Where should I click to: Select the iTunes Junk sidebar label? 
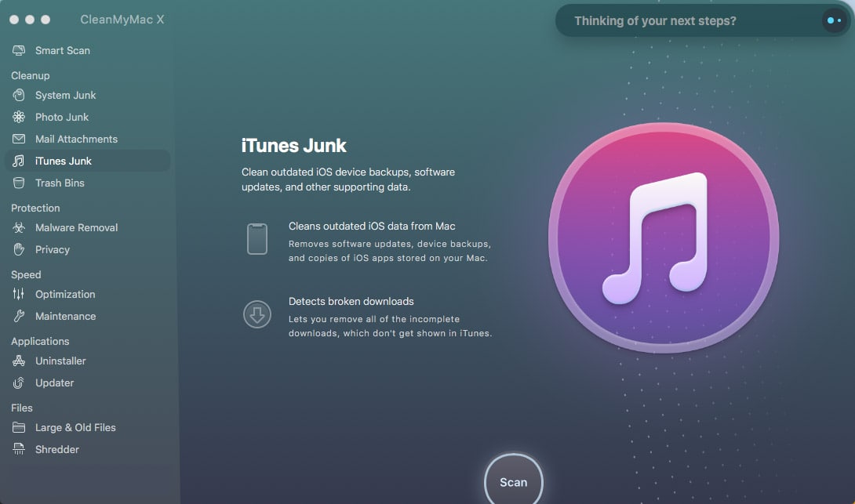coord(64,161)
